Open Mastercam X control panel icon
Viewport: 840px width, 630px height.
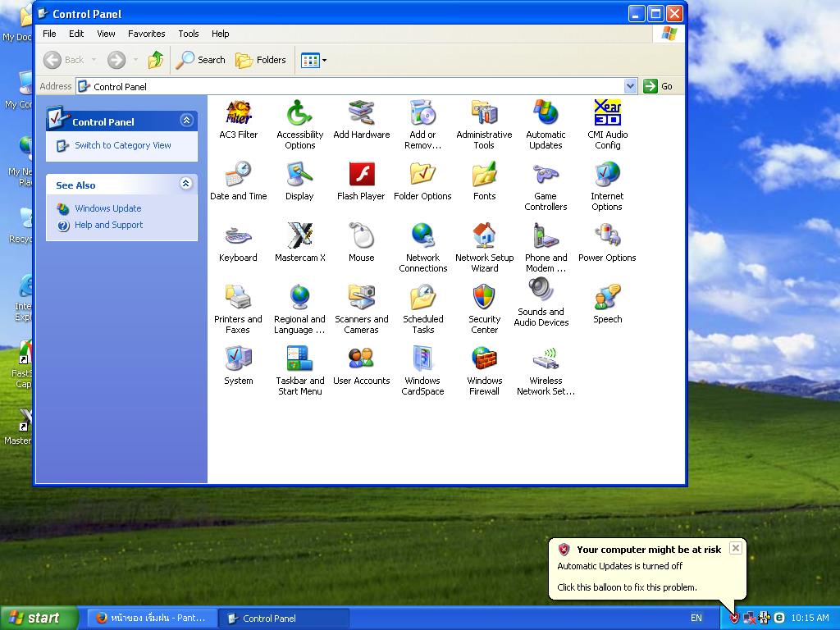(299, 236)
